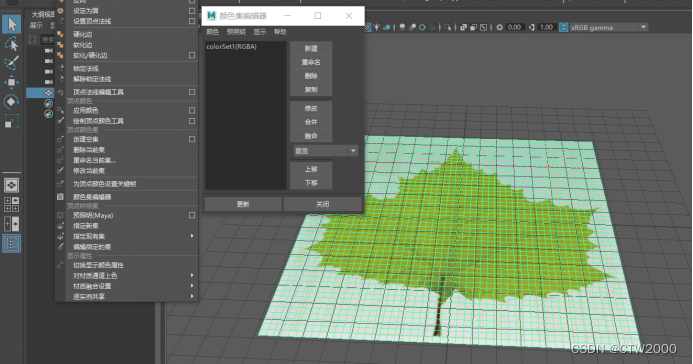Select the first camera item in outliner
Viewport: 693px width, 364px height.
pyautogui.click(x=48, y=50)
